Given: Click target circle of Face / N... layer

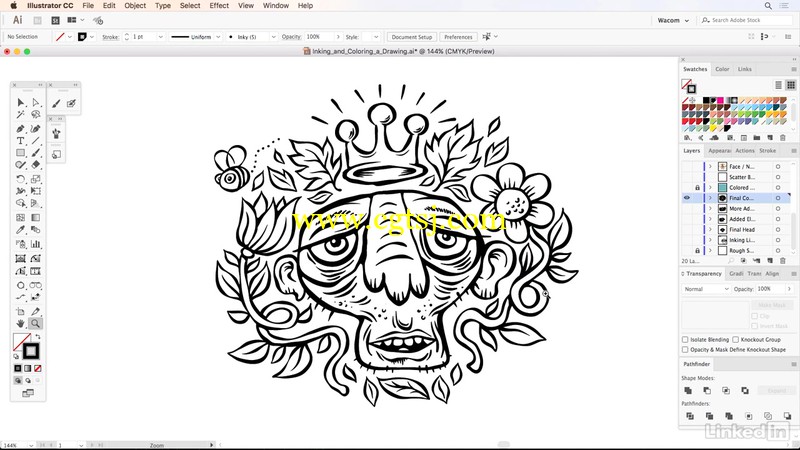Looking at the screenshot, I should [x=778, y=167].
